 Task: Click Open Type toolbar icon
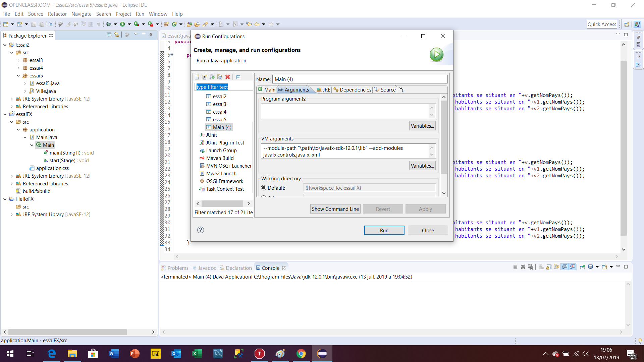[x=190, y=24]
